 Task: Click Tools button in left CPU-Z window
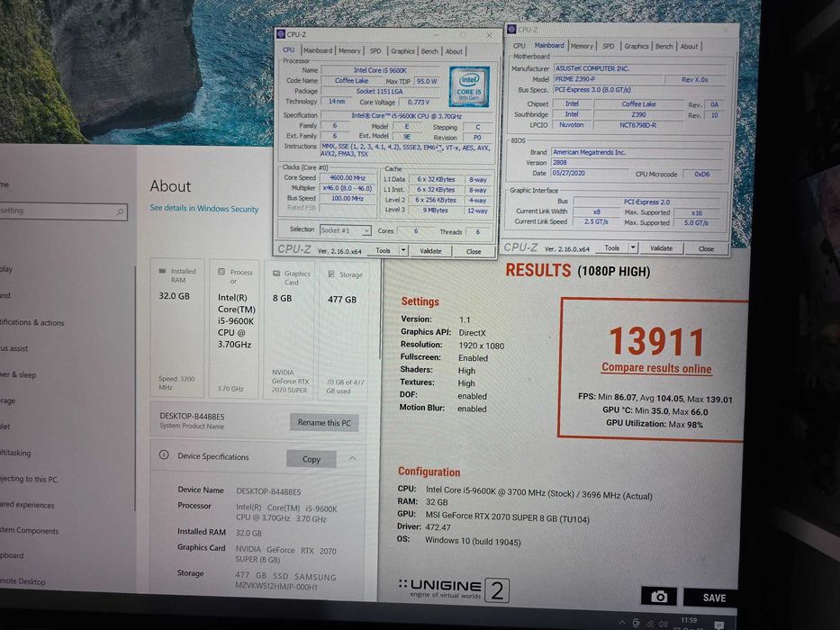tap(383, 250)
